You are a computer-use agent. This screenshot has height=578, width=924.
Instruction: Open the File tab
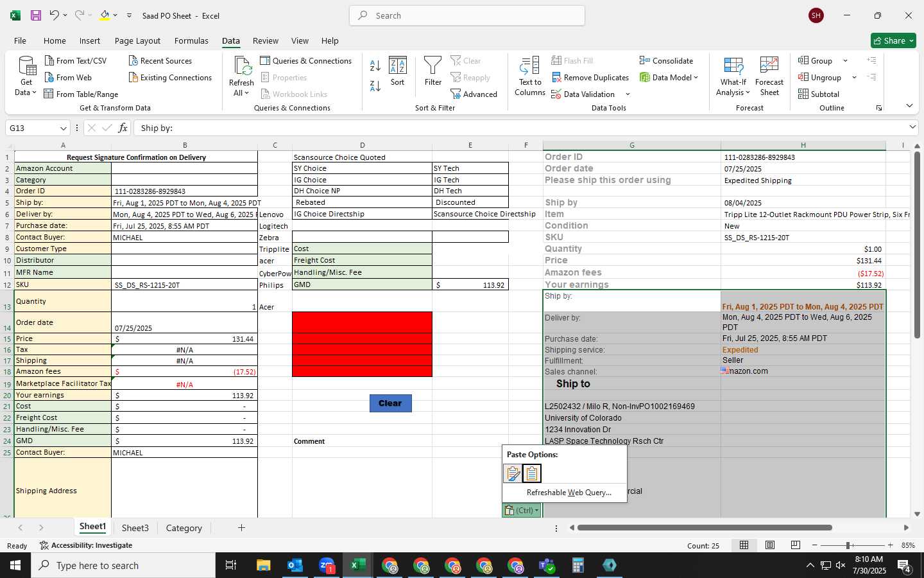click(20, 40)
